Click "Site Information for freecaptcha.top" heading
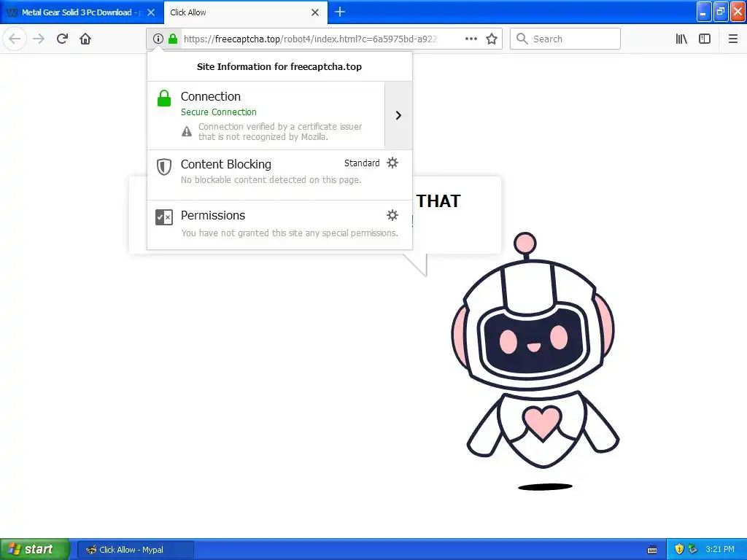Viewport: 747px width, 560px height. 279,66
